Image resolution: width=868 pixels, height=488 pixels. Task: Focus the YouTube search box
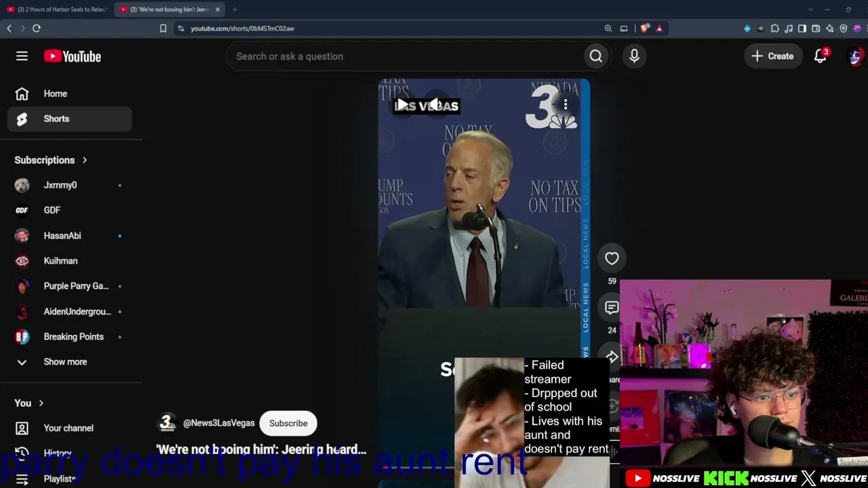pos(404,56)
